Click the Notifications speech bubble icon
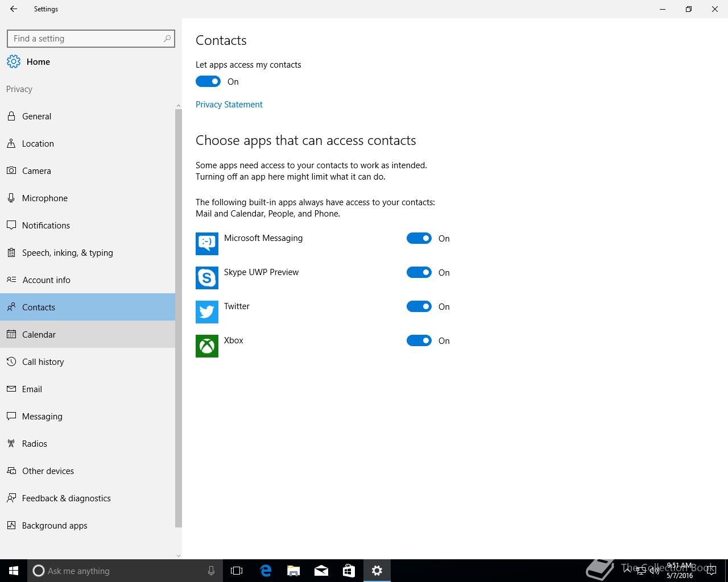Image resolution: width=728 pixels, height=582 pixels. coord(11,225)
